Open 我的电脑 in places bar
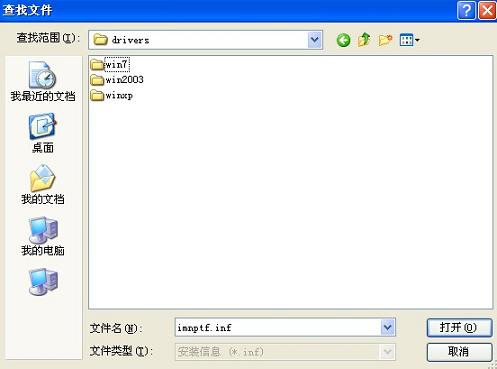This screenshot has height=369, width=497. point(43,236)
